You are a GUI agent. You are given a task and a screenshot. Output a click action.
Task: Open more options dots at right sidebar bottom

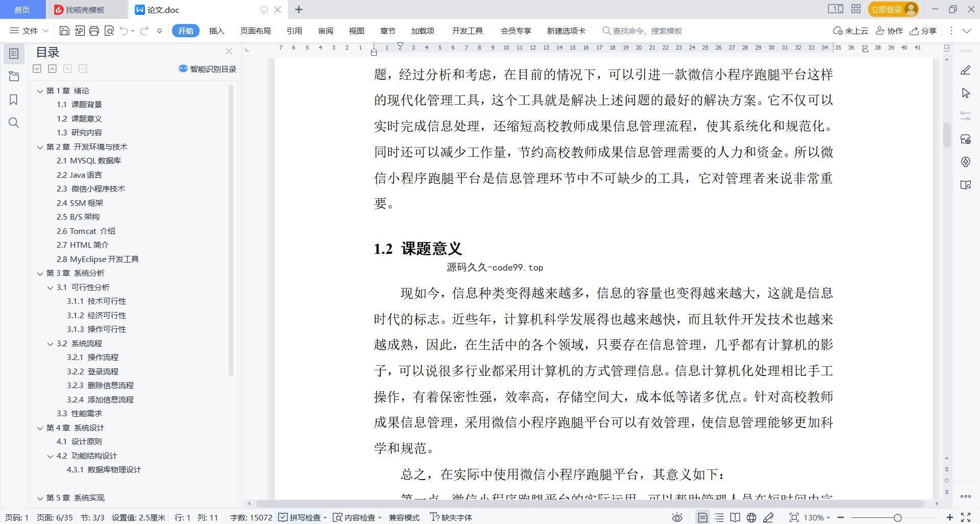[965, 496]
